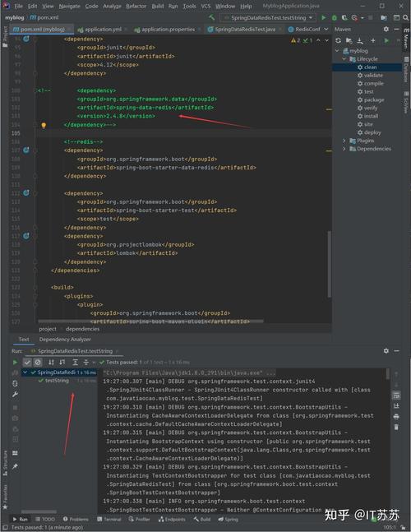Rerun tests in the Run panel
The width and height of the screenshot is (411, 532).
click(15, 363)
